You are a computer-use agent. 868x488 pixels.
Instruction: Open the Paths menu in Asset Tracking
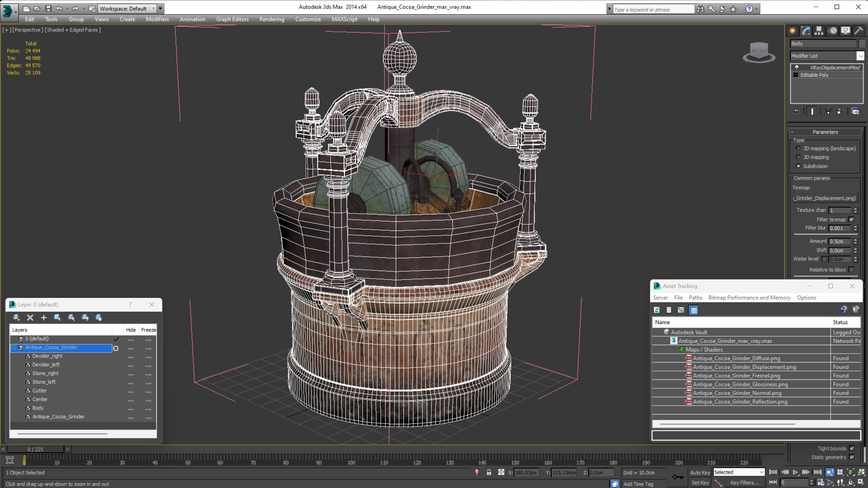(695, 297)
